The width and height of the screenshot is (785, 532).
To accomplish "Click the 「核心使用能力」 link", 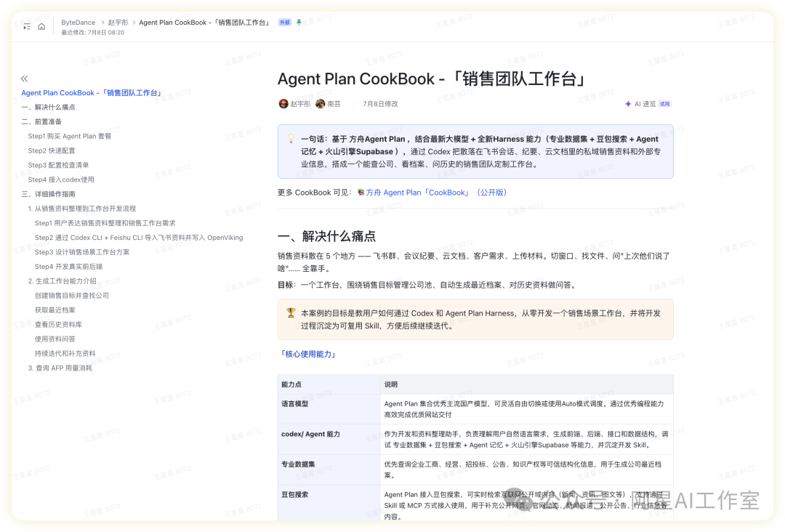I will tap(308, 354).
